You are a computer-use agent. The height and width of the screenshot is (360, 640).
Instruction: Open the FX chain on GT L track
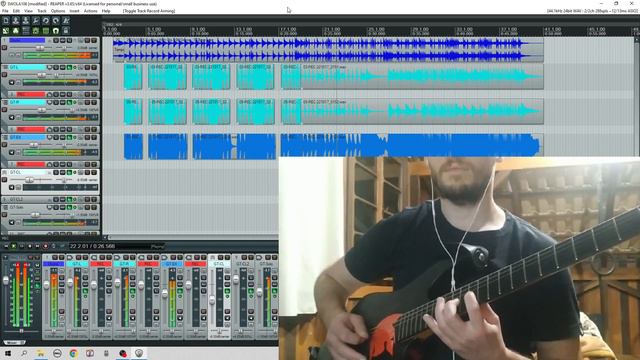[x=69, y=67]
